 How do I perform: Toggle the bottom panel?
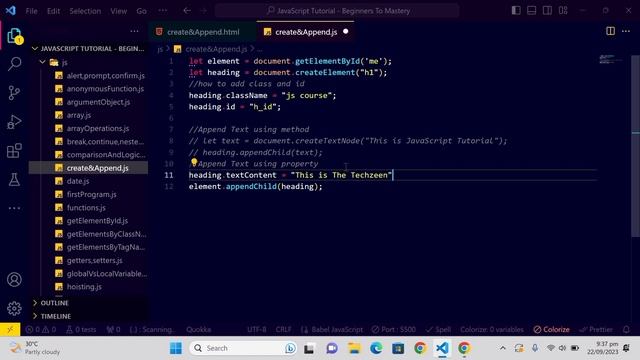click(x=531, y=11)
